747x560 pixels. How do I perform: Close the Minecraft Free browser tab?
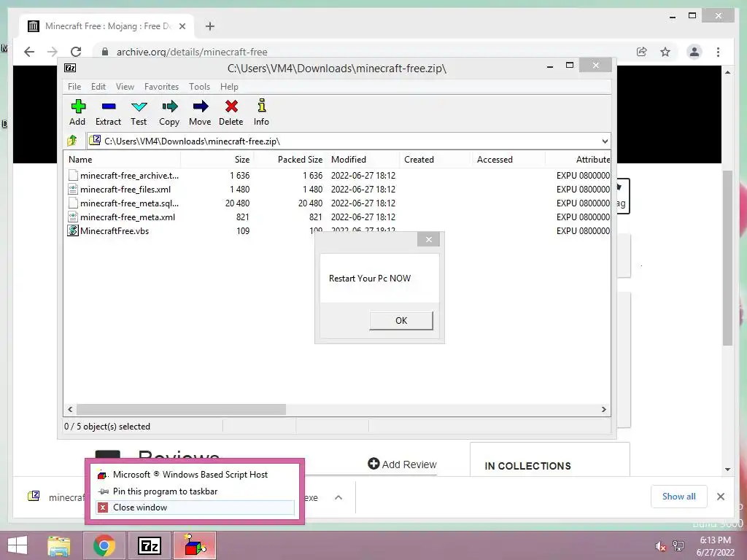click(x=182, y=26)
